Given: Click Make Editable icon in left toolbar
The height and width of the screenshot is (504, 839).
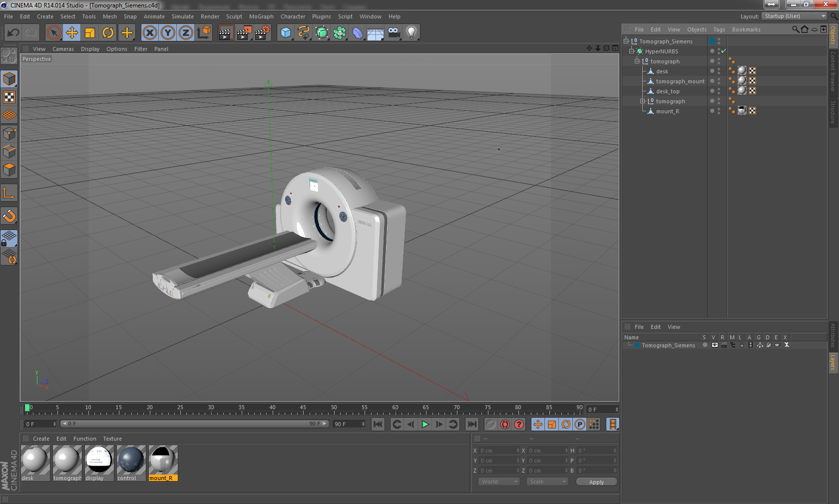Looking at the screenshot, I should (x=9, y=56).
